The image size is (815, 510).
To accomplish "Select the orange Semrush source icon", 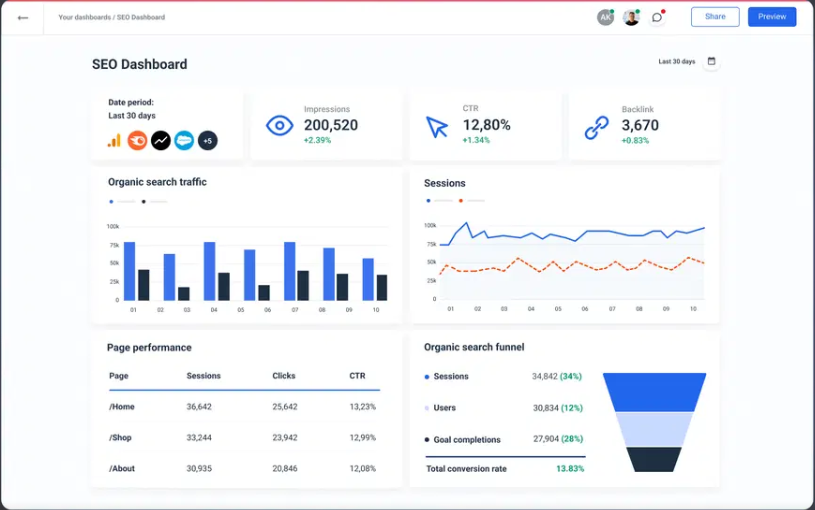I will (x=137, y=140).
